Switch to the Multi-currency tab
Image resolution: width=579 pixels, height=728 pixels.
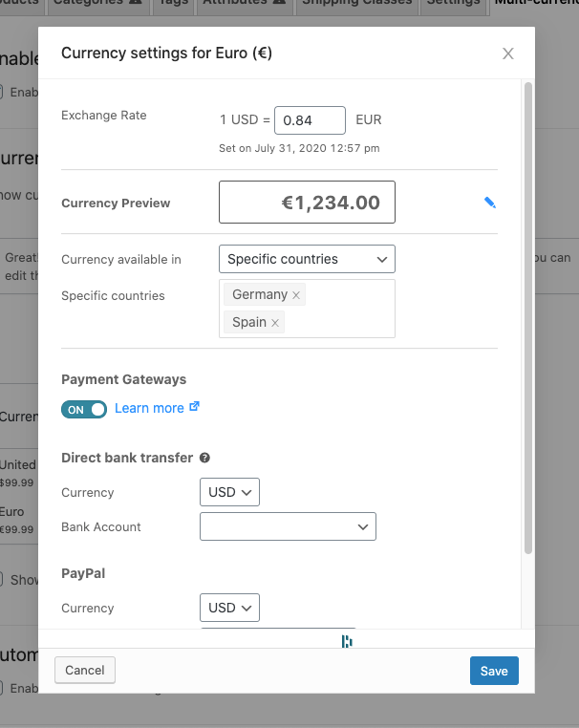click(x=535, y=5)
